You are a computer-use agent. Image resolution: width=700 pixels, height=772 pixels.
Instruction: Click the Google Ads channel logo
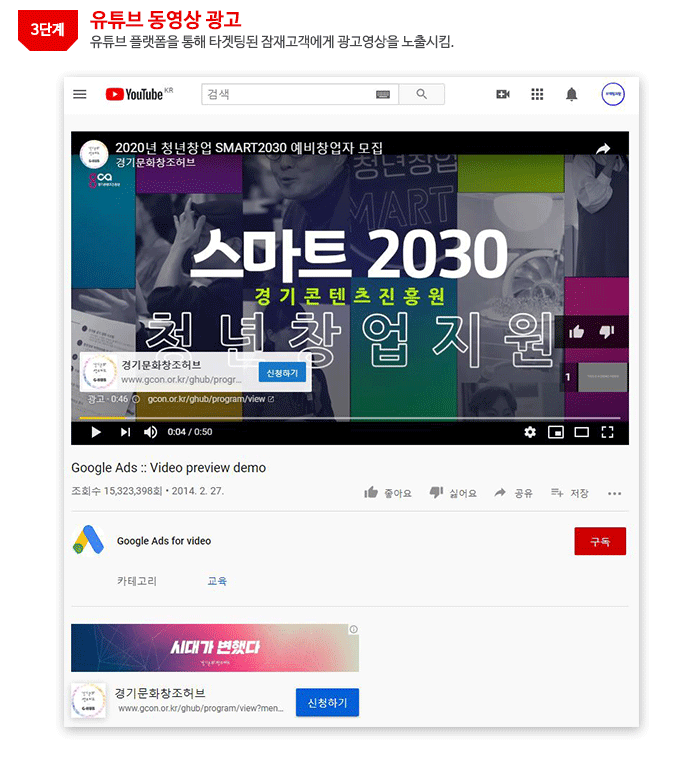88,540
